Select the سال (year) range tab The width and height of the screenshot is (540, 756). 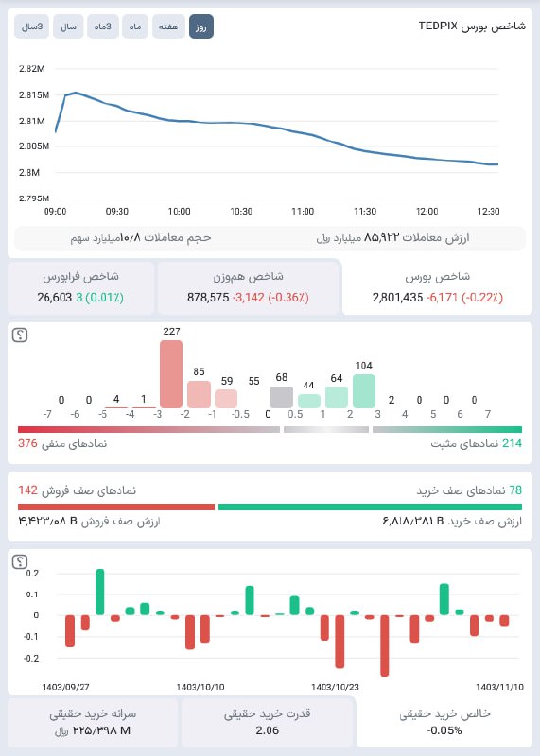coord(68,26)
